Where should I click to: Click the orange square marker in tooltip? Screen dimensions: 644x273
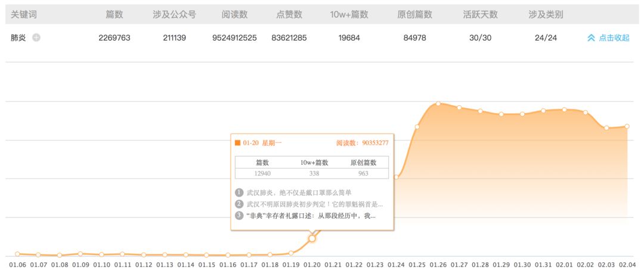(x=237, y=143)
